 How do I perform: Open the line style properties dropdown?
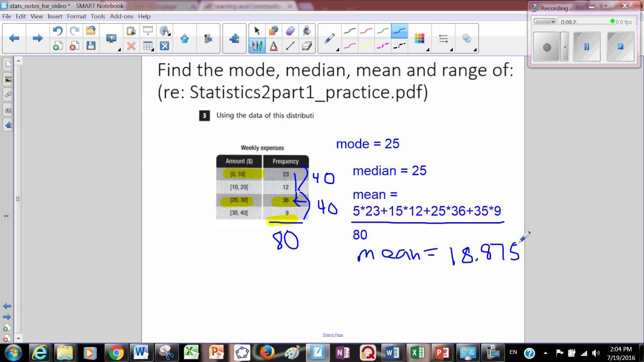click(444, 39)
